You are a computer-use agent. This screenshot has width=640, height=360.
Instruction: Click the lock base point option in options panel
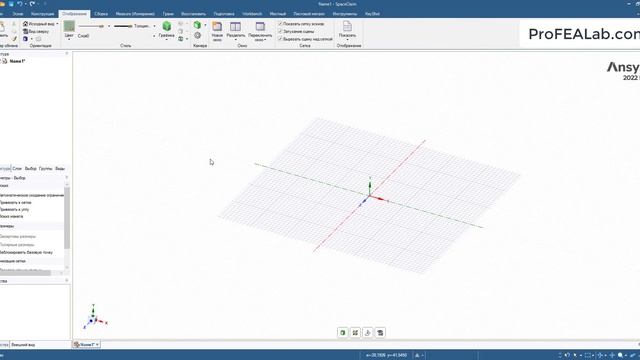[27, 253]
